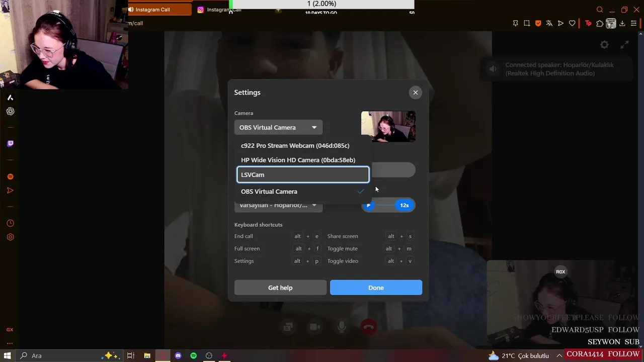This screenshot has height=362, width=644.
Task: Open the snapshot capture tool
Action: 527,23
